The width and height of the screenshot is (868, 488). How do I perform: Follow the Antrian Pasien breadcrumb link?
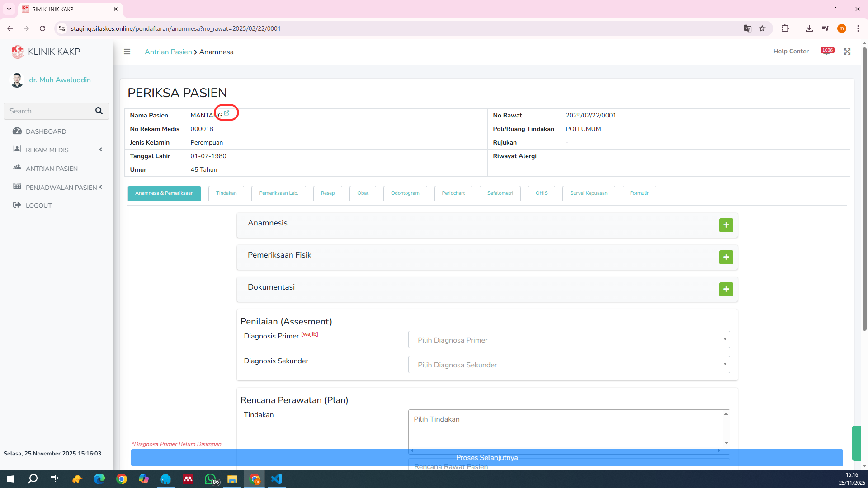(168, 52)
